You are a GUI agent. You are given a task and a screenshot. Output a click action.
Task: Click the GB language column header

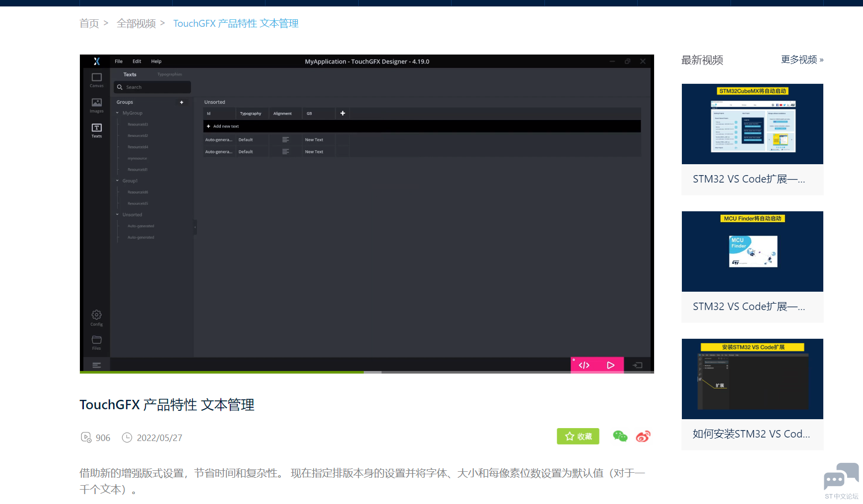click(x=319, y=114)
